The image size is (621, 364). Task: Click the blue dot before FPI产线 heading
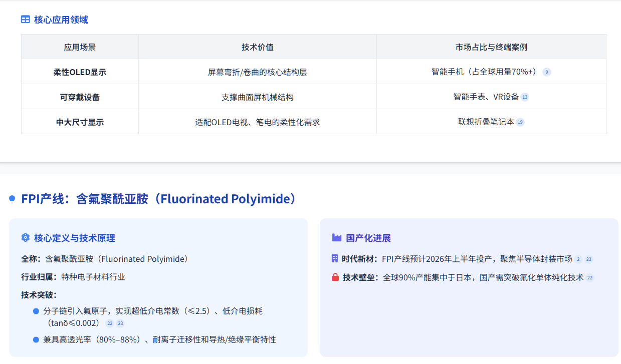pyautogui.click(x=13, y=199)
